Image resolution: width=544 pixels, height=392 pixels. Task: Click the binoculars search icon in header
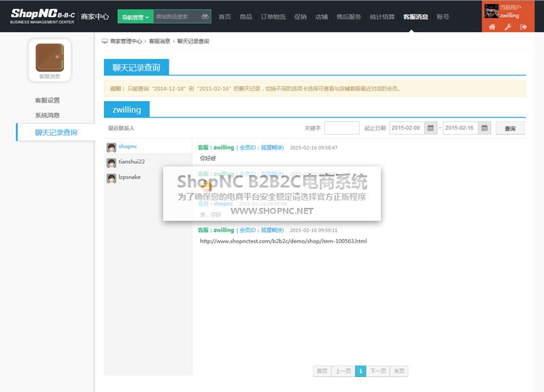205,16
